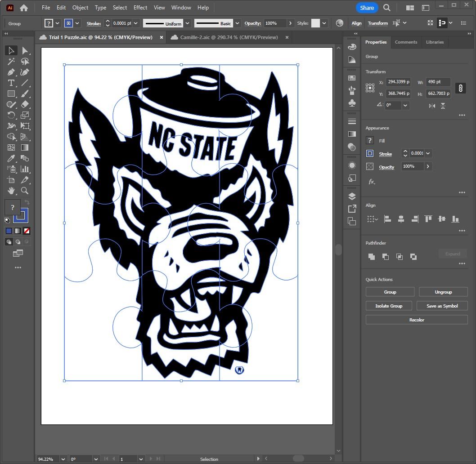
Task: Select the Paintbrush tool
Action: [x=25, y=94]
